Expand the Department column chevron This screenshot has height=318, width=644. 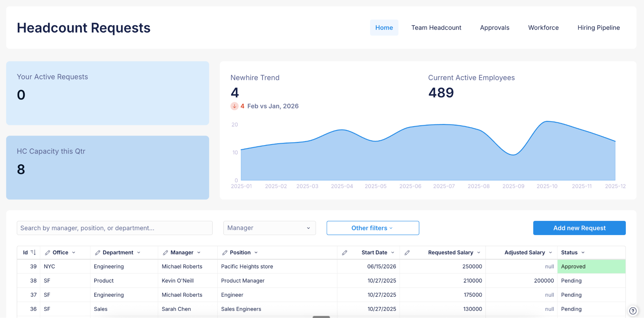tap(139, 252)
